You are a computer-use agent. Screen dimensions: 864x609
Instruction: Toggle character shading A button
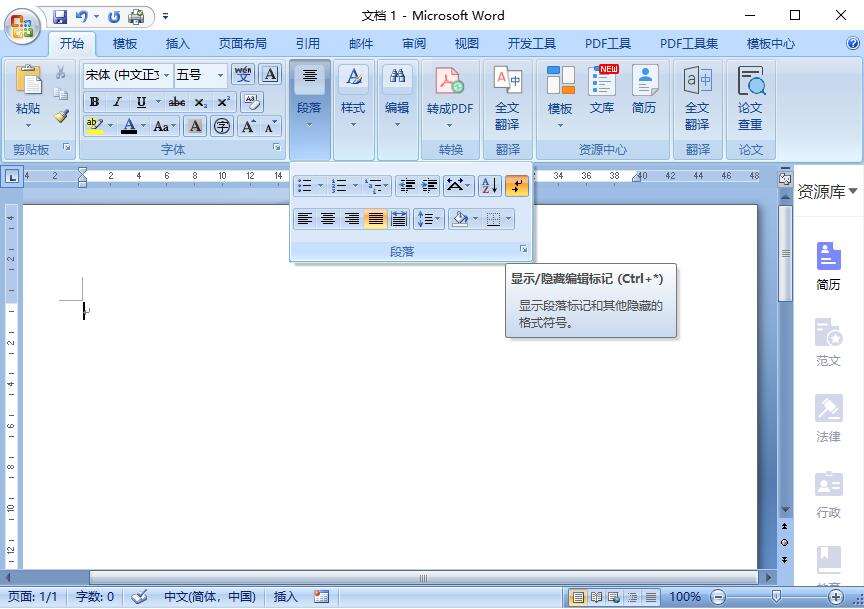[195, 126]
